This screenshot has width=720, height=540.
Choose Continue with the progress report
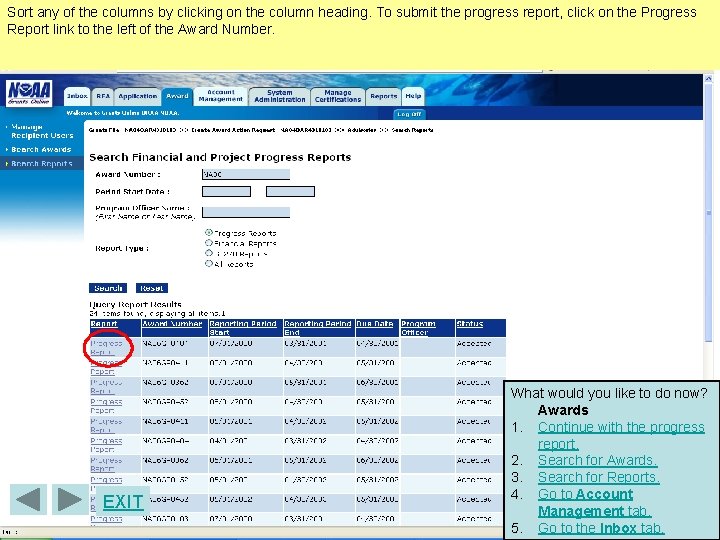[x=621, y=435]
